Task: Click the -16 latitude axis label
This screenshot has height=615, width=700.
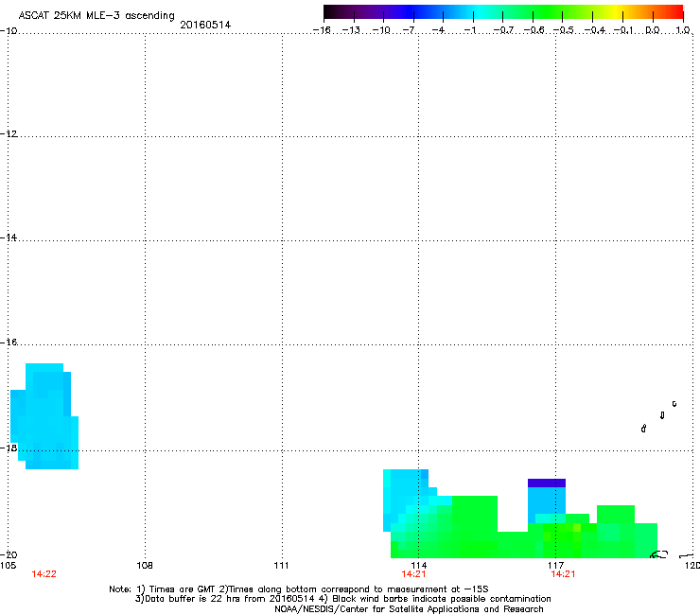Action: coord(9,343)
